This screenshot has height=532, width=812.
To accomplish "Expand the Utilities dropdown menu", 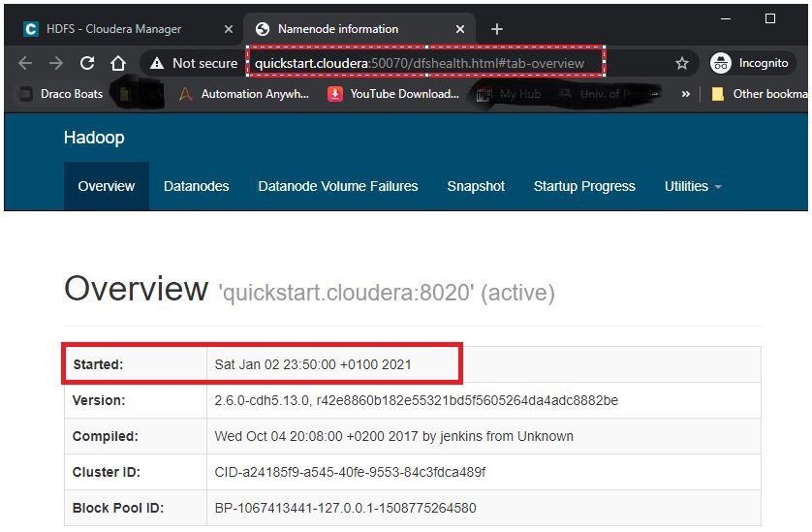I will point(693,186).
